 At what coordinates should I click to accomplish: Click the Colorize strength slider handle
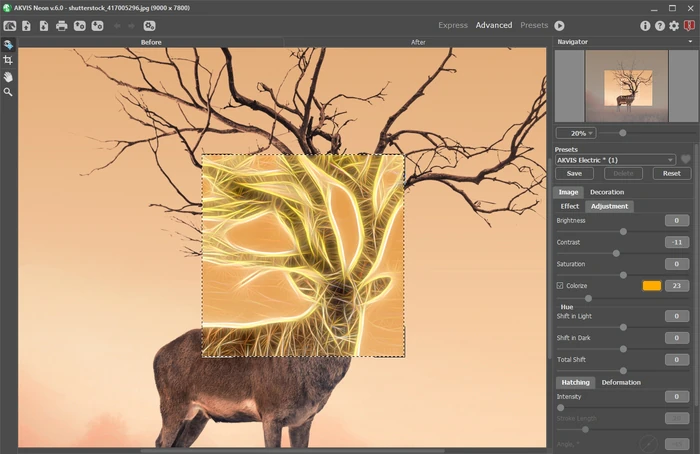tap(588, 298)
